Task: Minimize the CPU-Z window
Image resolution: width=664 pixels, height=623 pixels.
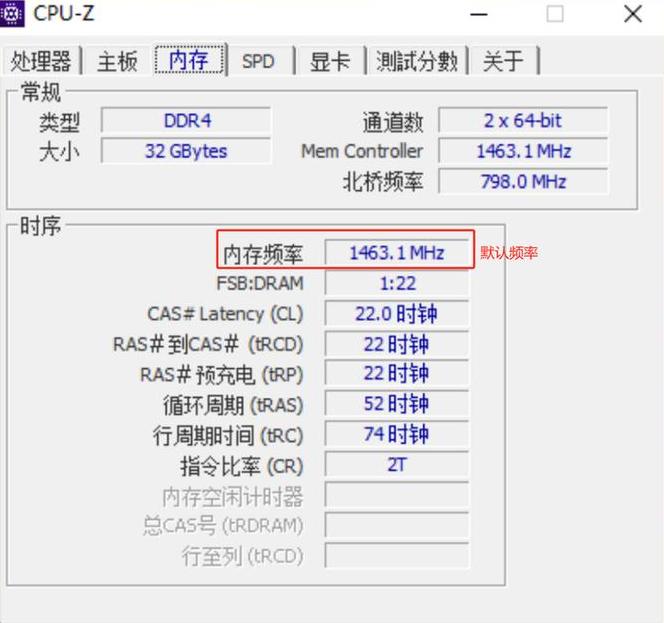Action: pos(479,14)
